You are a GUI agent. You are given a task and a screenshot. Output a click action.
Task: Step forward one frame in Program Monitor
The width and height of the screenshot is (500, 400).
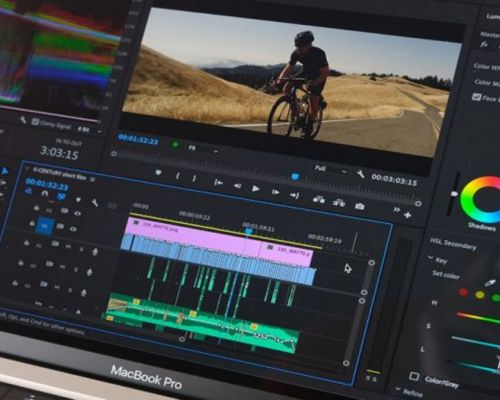pos(276,192)
